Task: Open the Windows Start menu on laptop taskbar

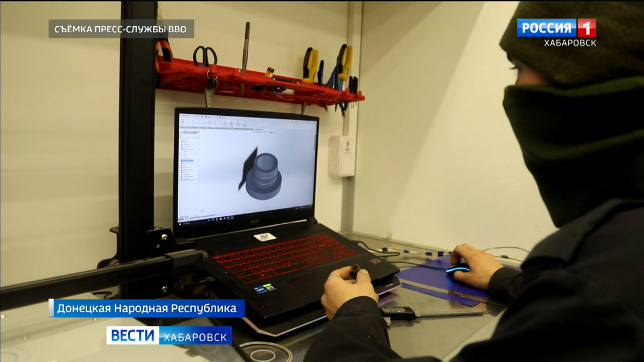Action: coord(179,224)
